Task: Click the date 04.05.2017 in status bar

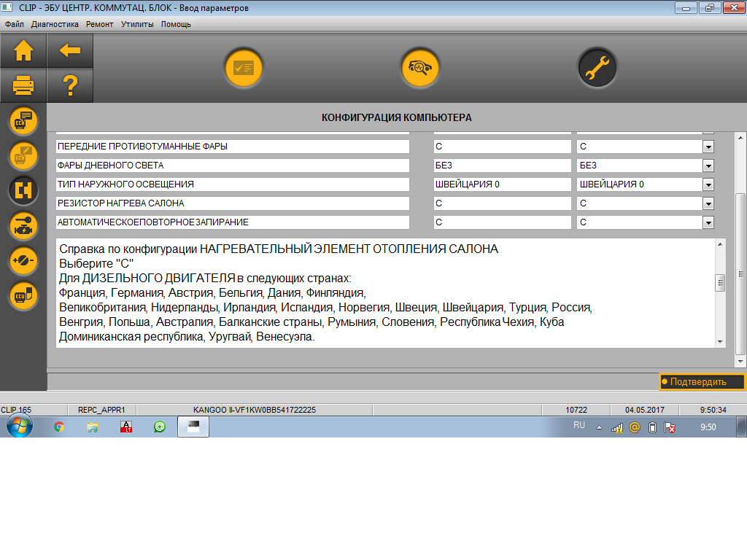Action: 645,410
